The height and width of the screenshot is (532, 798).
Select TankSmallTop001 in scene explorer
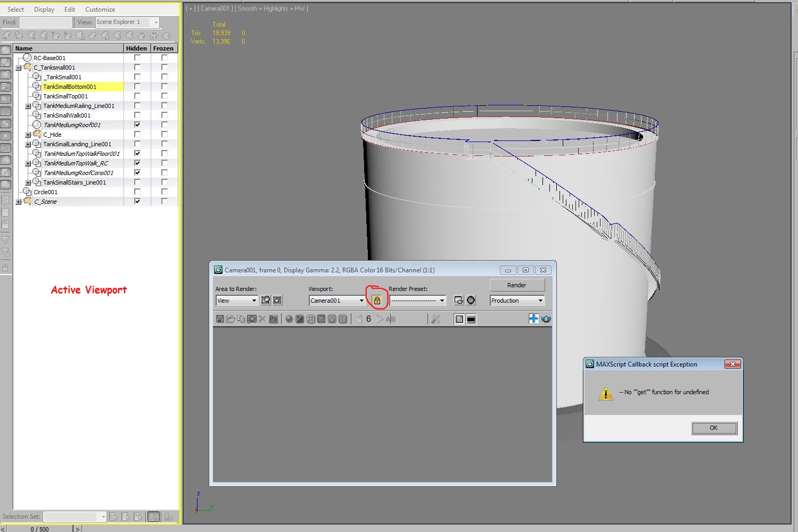(x=65, y=96)
